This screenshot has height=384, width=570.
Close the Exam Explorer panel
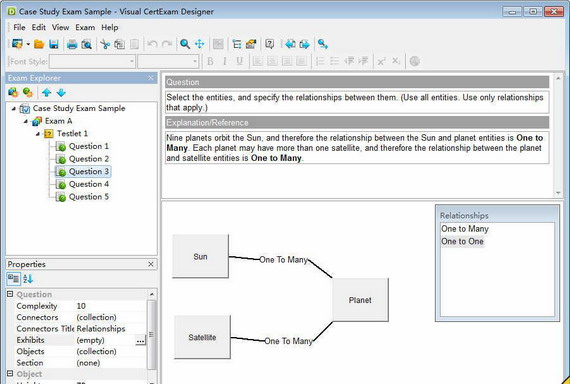(x=151, y=78)
